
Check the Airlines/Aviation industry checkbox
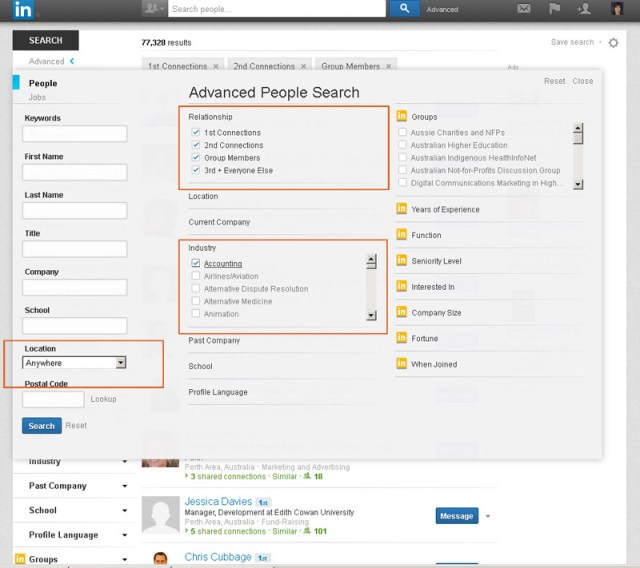coord(196,276)
